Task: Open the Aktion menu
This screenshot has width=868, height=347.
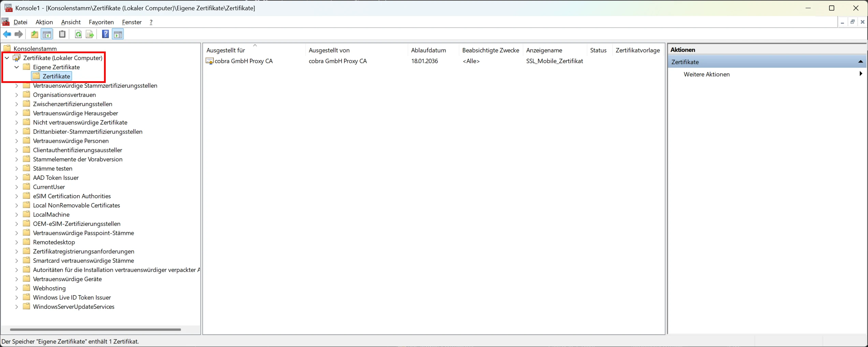Action: 44,22
